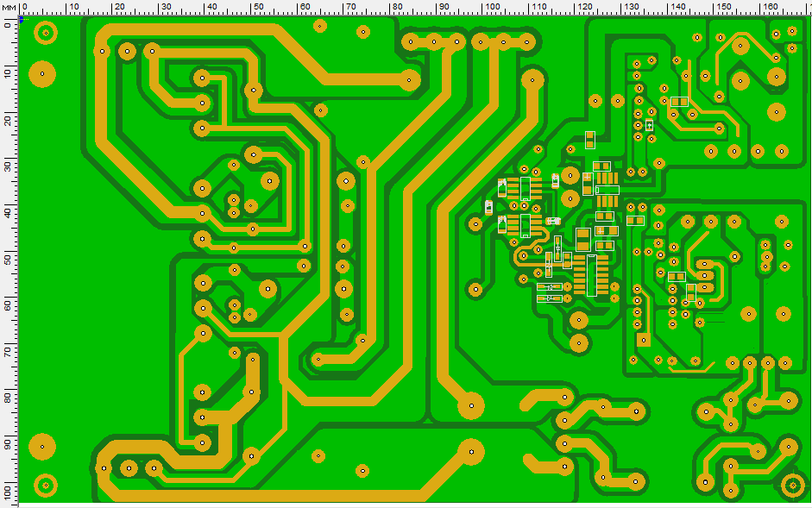Click the 0 mark on horizontal ruler
Screen dimensions: 812x508
(x=23, y=8)
